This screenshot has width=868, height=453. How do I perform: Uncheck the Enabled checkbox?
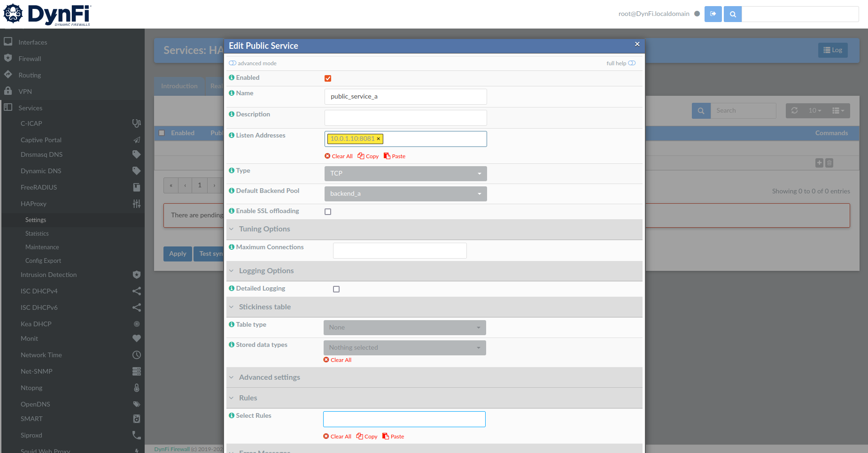click(x=328, y=78)
